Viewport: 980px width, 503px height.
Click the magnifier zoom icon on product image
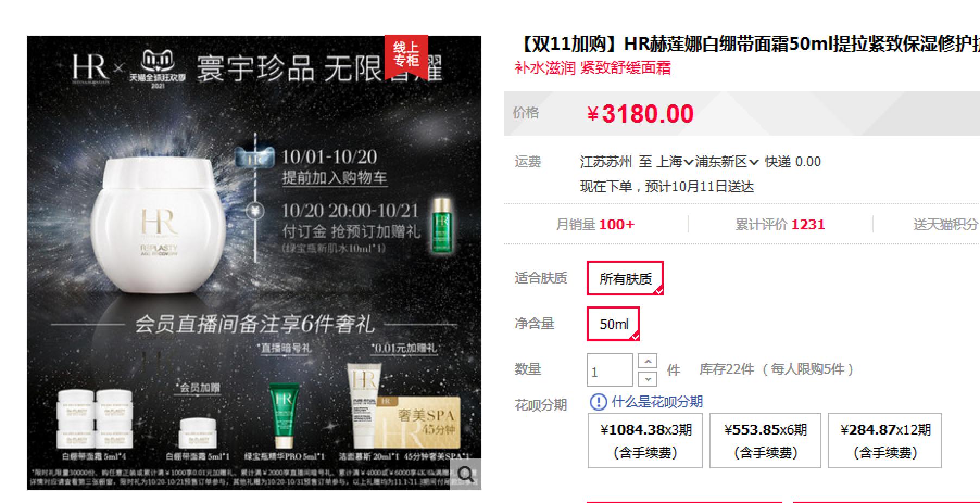466,474
